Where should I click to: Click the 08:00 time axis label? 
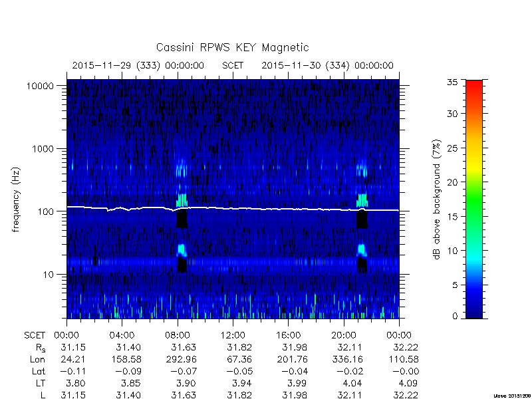coord(177,336)
